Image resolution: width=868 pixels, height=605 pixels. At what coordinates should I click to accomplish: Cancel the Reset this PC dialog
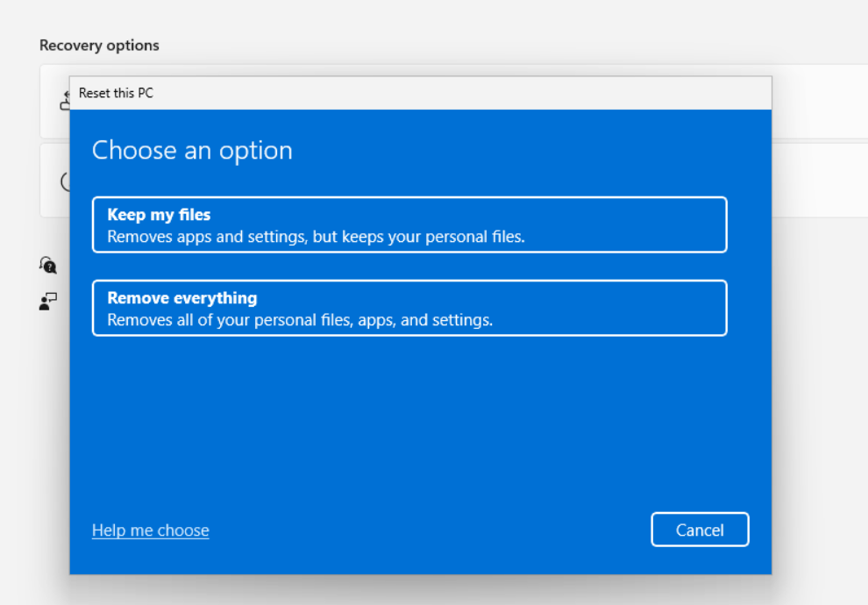coord(700,530)
